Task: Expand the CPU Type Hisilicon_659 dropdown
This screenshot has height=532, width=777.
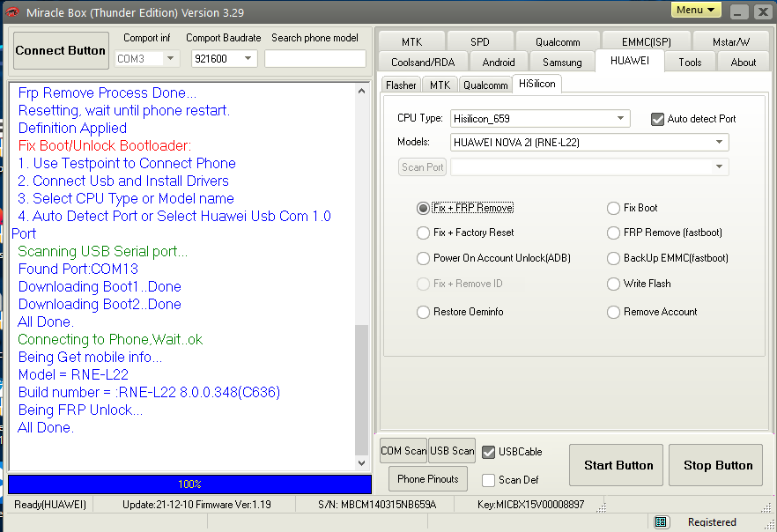Action: (x=620, y=118)
